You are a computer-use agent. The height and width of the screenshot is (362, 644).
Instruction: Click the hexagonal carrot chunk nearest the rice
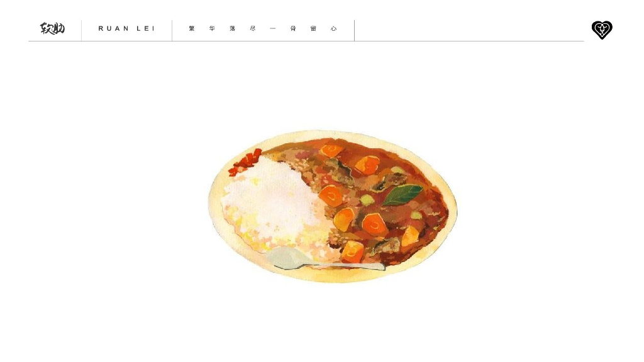point(331,196)
